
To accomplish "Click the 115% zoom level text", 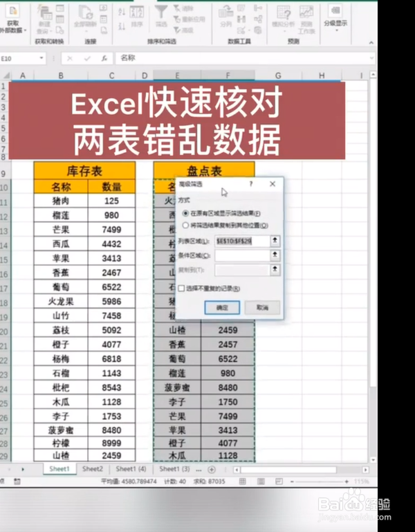I will point(361,481).
